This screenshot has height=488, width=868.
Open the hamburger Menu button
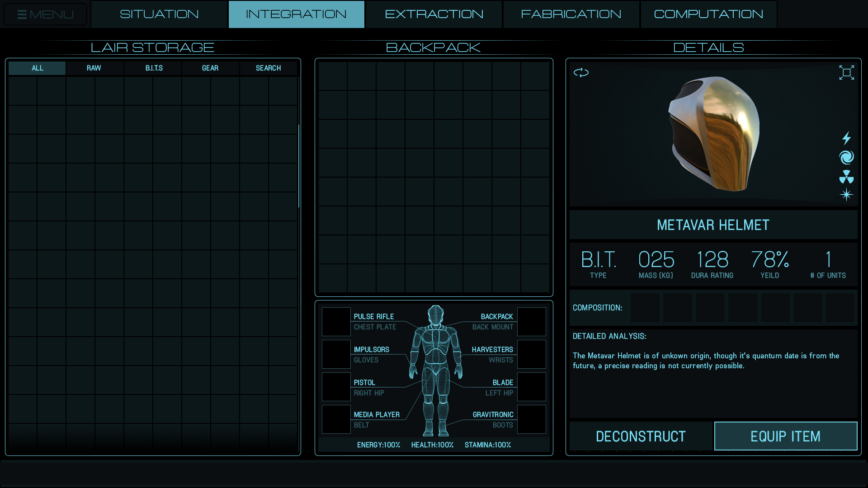click(x=45, y=14)
